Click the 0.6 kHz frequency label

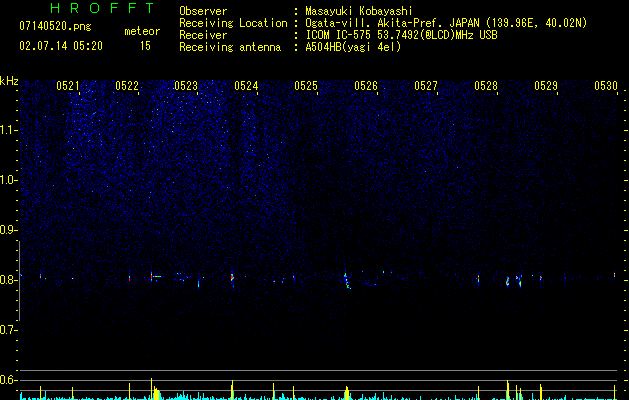click(9, 380)
